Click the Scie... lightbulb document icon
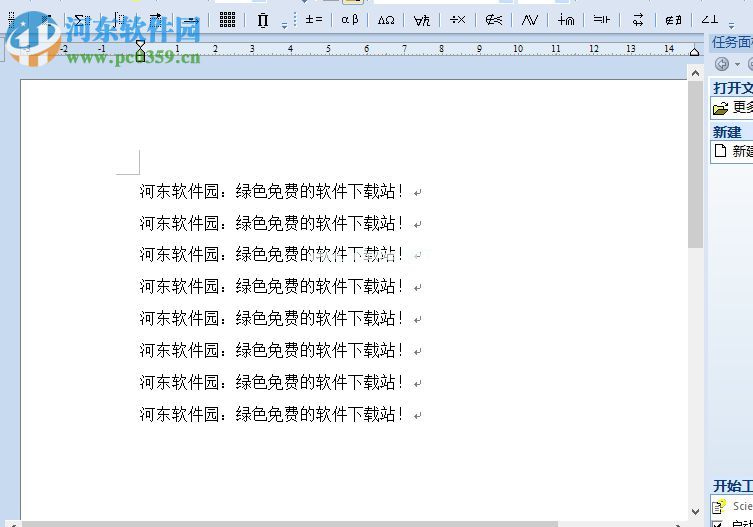The width and height of the screenshot is (753, 527). point(719,506)
